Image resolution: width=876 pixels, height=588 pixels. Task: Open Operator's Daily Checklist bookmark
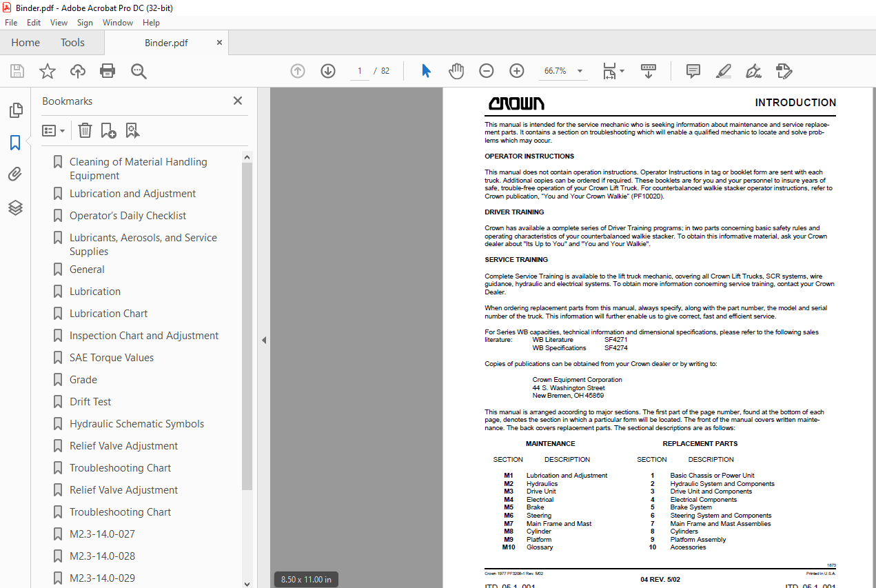pyautogui.click(x=128, y=216)
